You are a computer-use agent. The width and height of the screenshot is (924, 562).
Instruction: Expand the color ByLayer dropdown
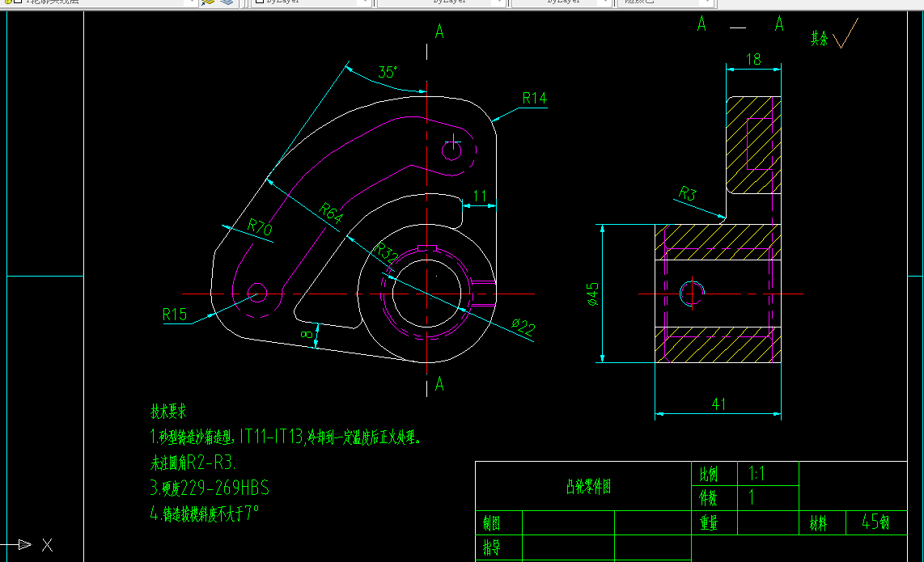[x=365, y=2]
